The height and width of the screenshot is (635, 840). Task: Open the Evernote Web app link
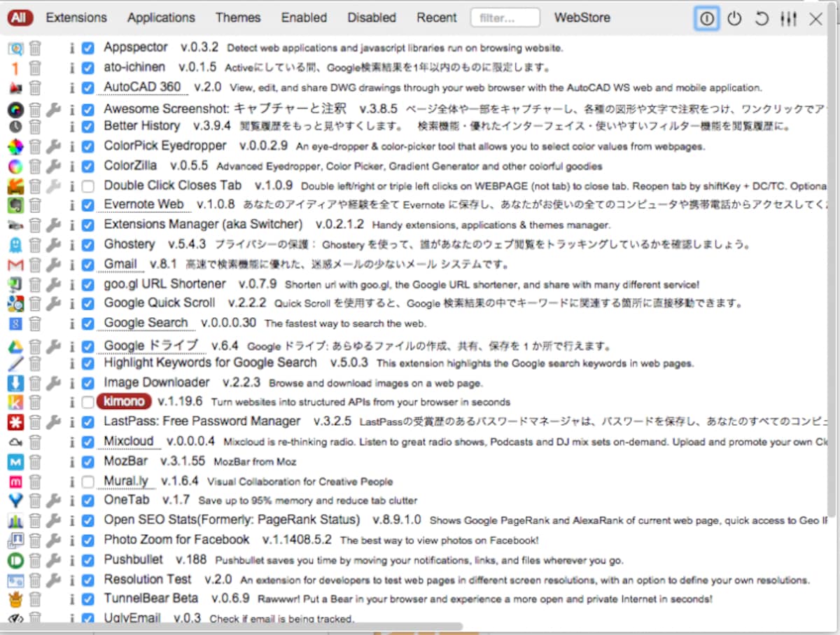(x=143, y=205)
